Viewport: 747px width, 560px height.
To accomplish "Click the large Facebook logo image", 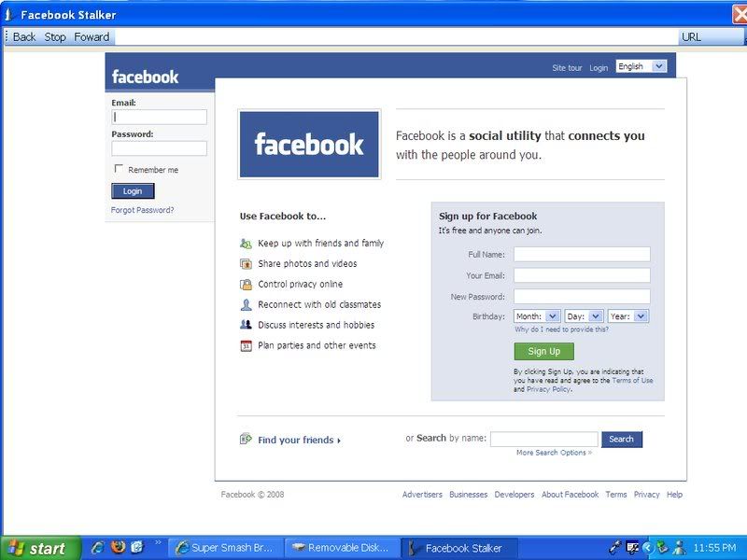I will click(x=309, y=144).
